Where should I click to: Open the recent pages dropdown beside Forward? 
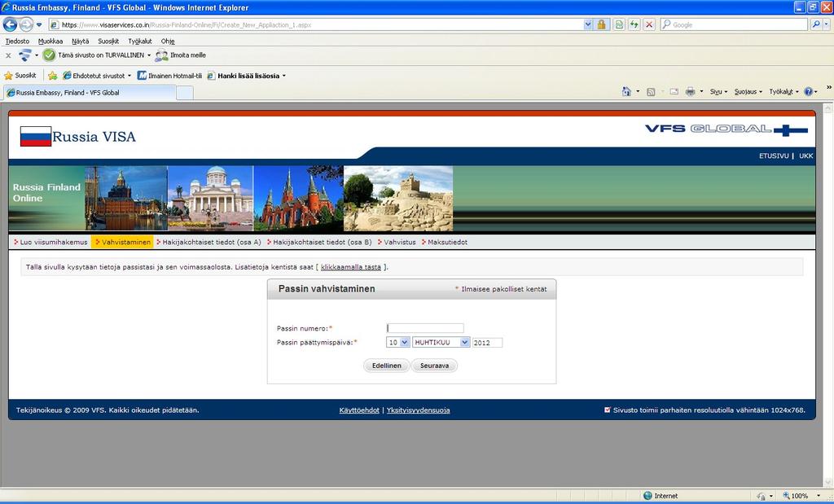(x=39, y=25)
